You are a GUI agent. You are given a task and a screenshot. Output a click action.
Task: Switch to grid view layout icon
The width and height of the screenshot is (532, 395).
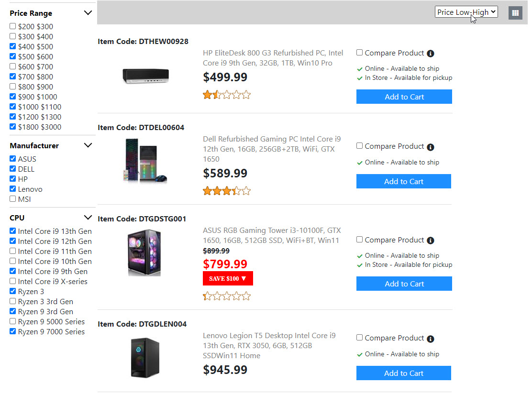pyautogui.click(x=515, y=13)
